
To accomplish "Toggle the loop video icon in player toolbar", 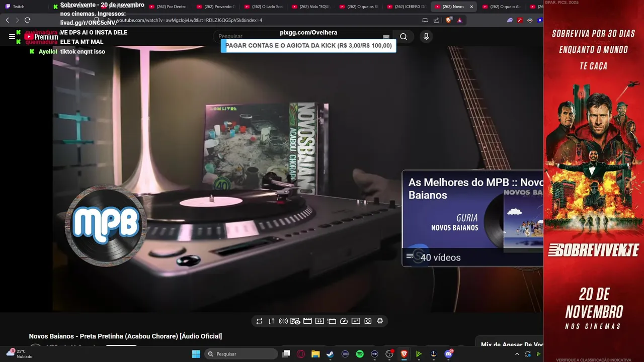I will tap(259, 321).
